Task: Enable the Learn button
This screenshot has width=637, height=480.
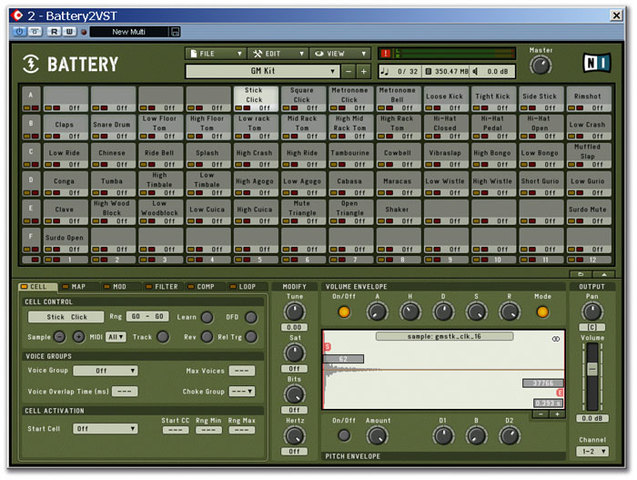Action: pyautogui.click(x=207, y=317)
